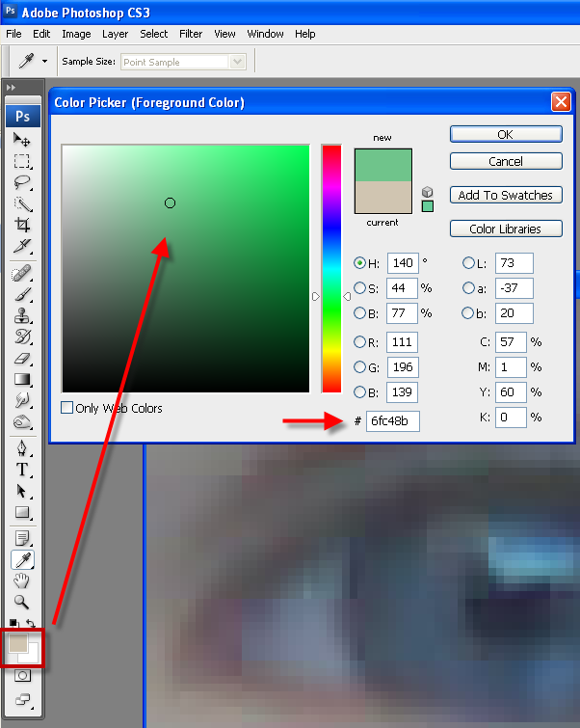The width and height of the screenshot is (580, 728).
Task: Select the R red radio button
Action: click(359, 342)
